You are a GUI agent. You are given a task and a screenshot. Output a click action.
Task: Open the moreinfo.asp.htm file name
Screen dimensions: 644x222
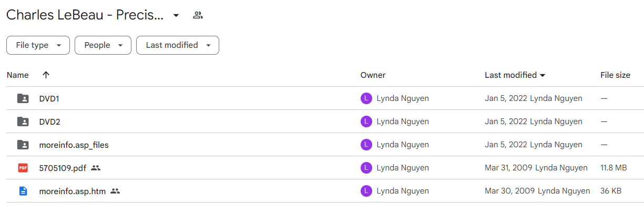point(73,191)
